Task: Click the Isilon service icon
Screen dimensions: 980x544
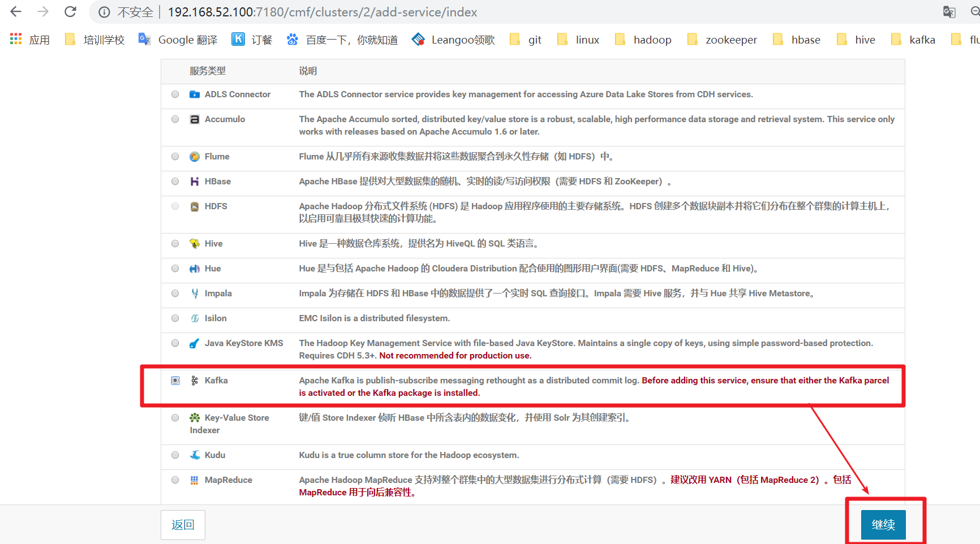Action: click(195, 318)
